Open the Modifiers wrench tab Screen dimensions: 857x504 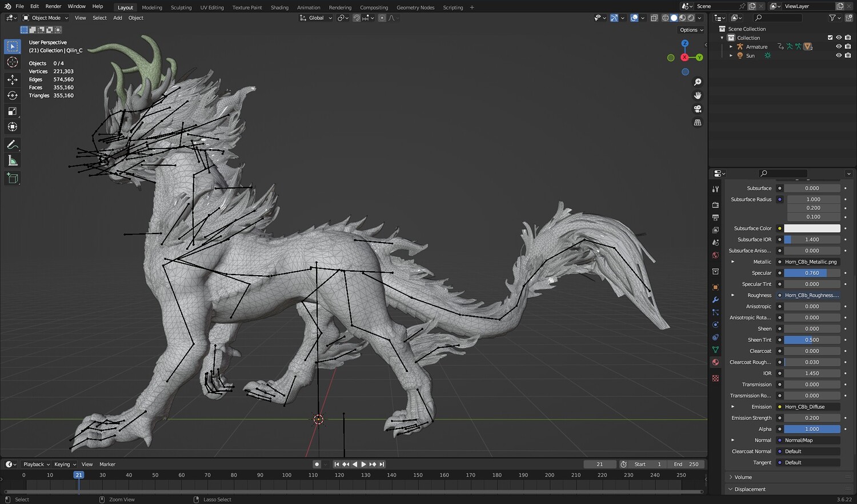(715, 300)
